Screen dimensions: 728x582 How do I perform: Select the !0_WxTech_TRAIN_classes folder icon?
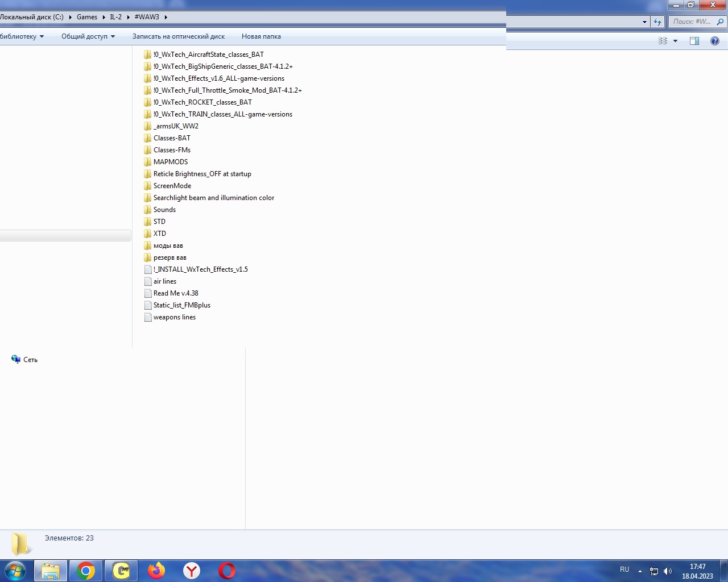pos(148,114)
